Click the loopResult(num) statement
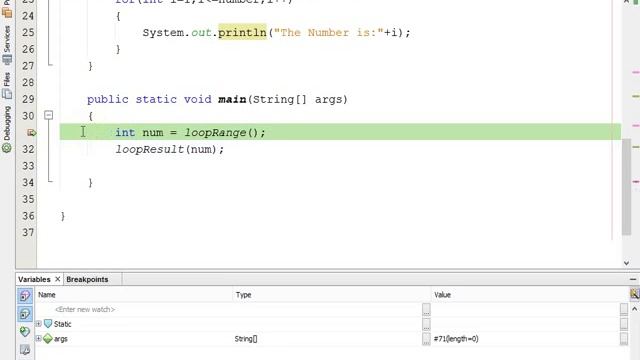Image resolution: width=640 pixels, height=360 pixels. tap(169, 149)
